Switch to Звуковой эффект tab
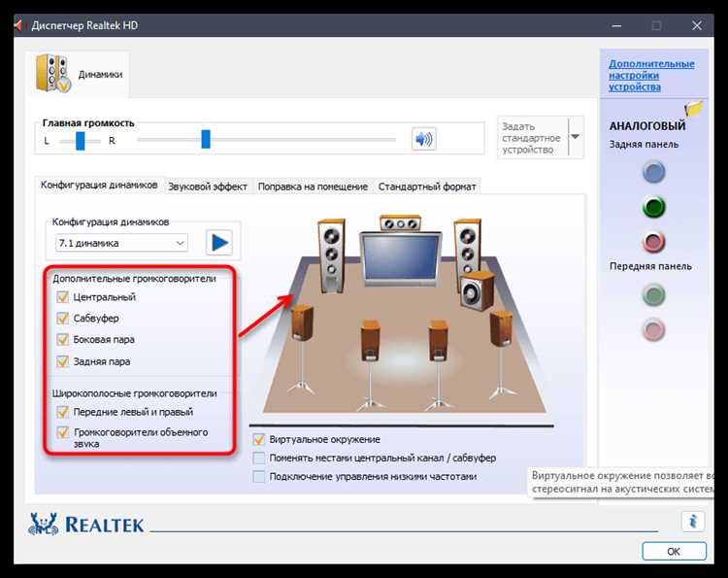The height and width of the screenshot is (578, 728). coord(207,187)
